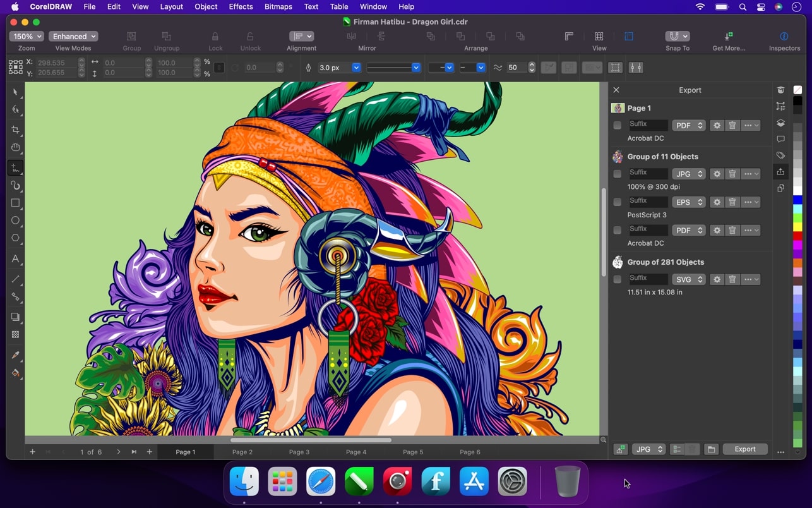This screenshot has width=812, height=508.
Task: Open the zoom level dropdown showing 150%
Action: tap(27, 36)
